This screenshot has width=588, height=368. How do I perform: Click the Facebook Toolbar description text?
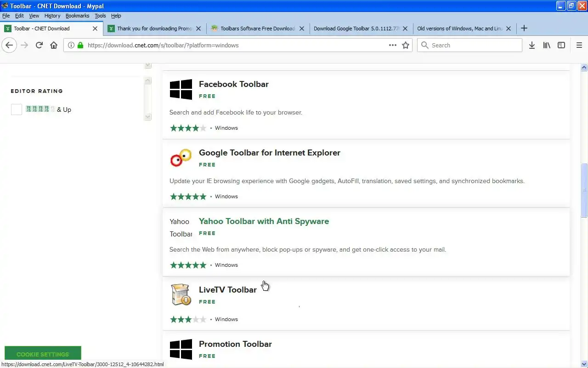point(236,112)
